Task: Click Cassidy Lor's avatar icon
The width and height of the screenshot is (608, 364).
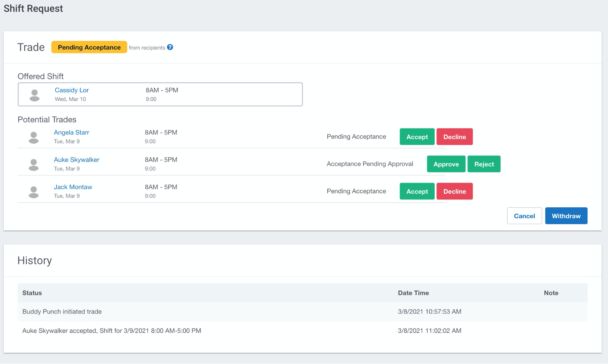Action: coord(34,95)
